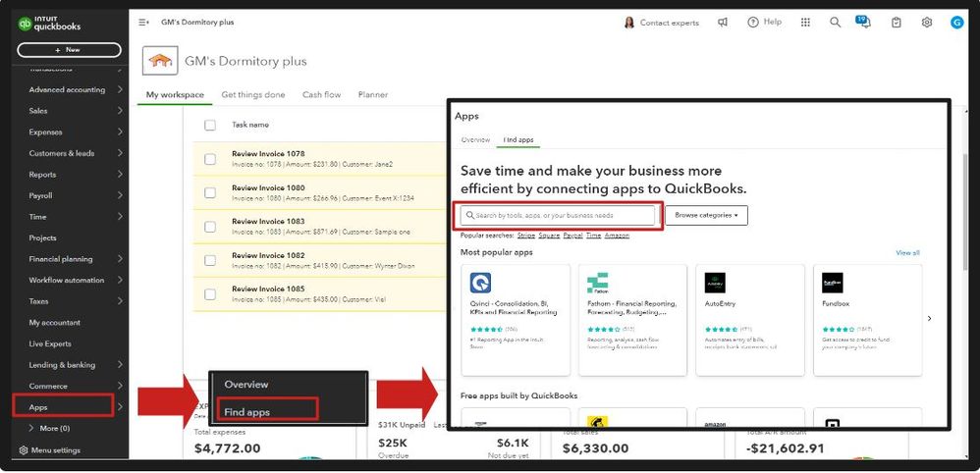Image resolution: width=980 pixels, height=473 pixels.
Task: Open Lending & banking in sidebar
Action: pyautogui.click(x=62, y=365)
